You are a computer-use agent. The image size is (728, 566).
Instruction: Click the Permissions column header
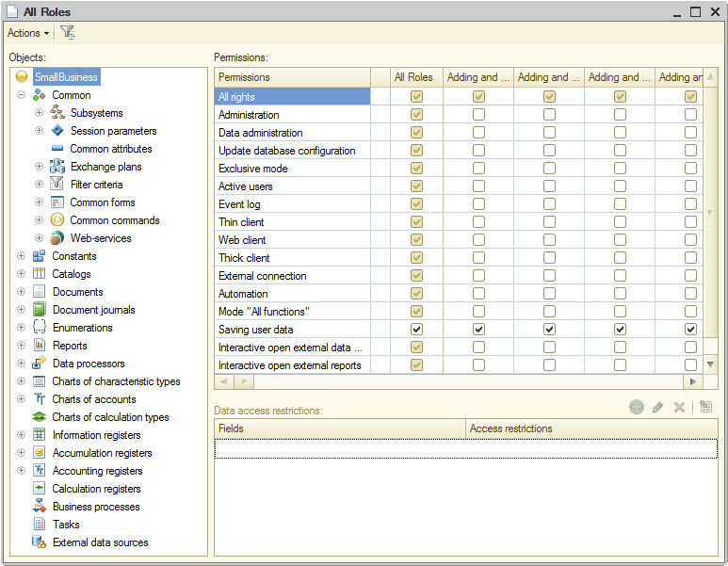click(x=293, y=77)
